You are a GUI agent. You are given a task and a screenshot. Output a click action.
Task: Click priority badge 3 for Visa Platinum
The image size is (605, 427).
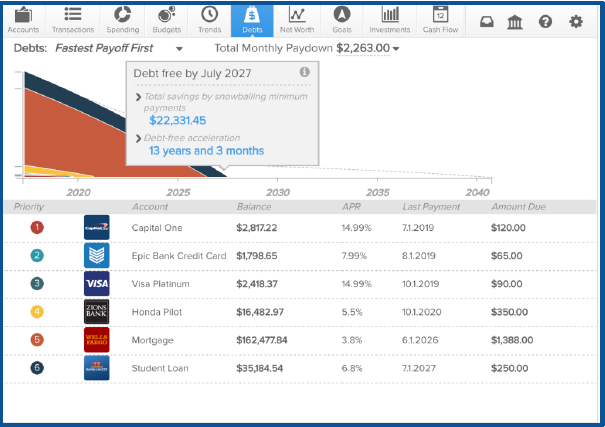coord(37,284)
